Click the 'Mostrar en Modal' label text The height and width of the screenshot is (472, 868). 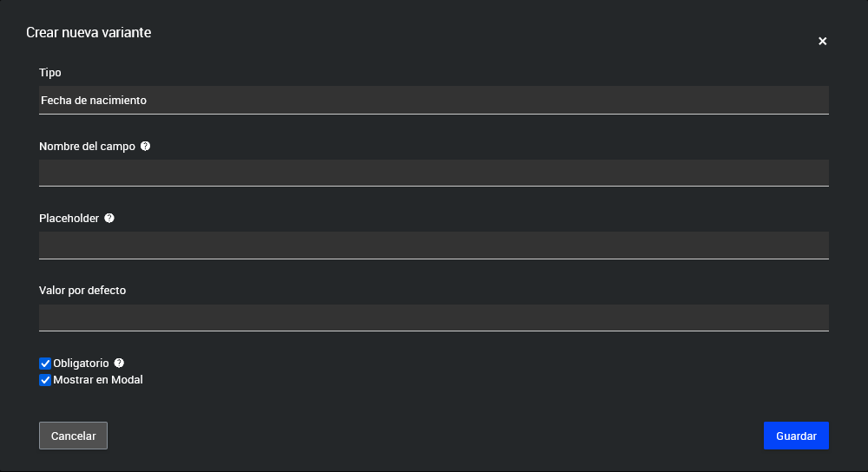click(98, 380)
